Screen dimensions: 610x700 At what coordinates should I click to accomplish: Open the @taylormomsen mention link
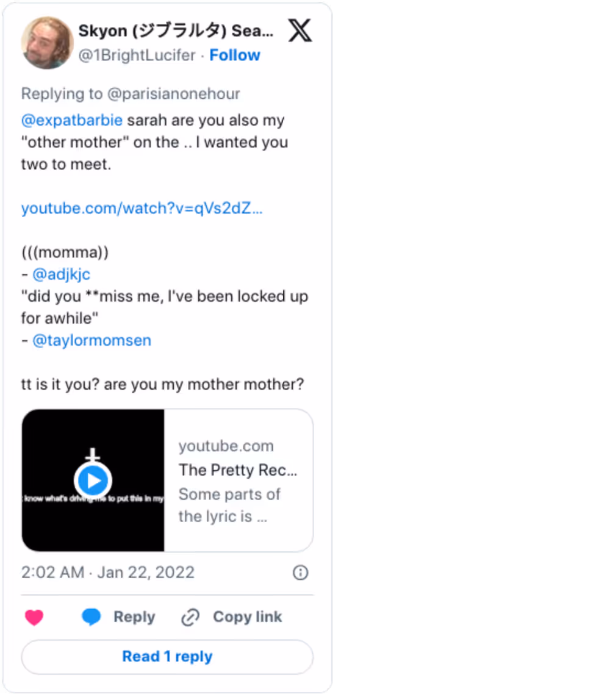[92, 340]
